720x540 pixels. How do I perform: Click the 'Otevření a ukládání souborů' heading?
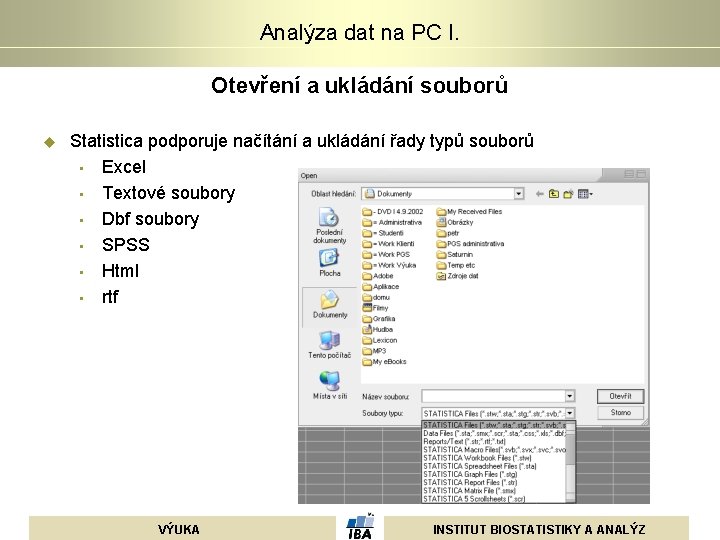point(360,86)
